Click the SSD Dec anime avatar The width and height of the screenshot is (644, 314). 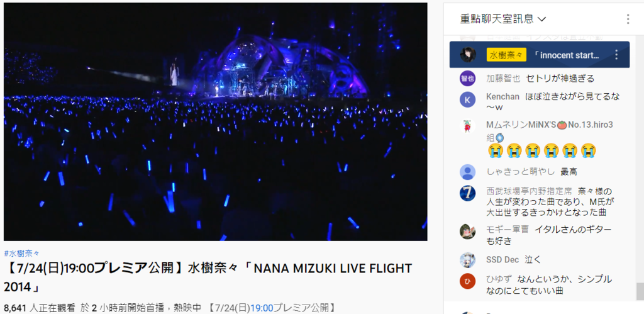pos(467,260)
